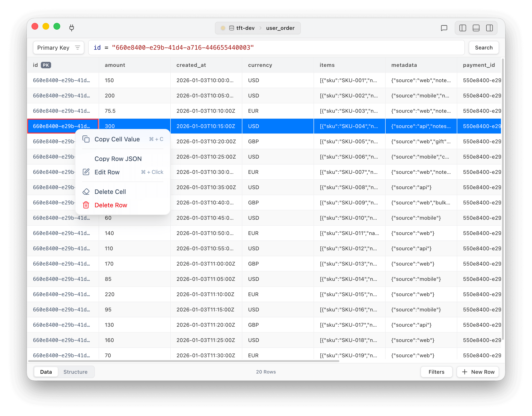Click the pencil icon for Edit Row

tap(86, 172)
